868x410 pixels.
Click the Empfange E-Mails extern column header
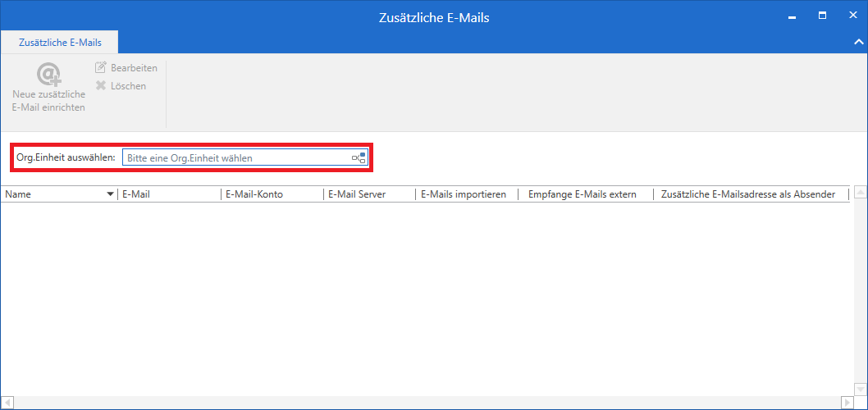pos(584,194)
